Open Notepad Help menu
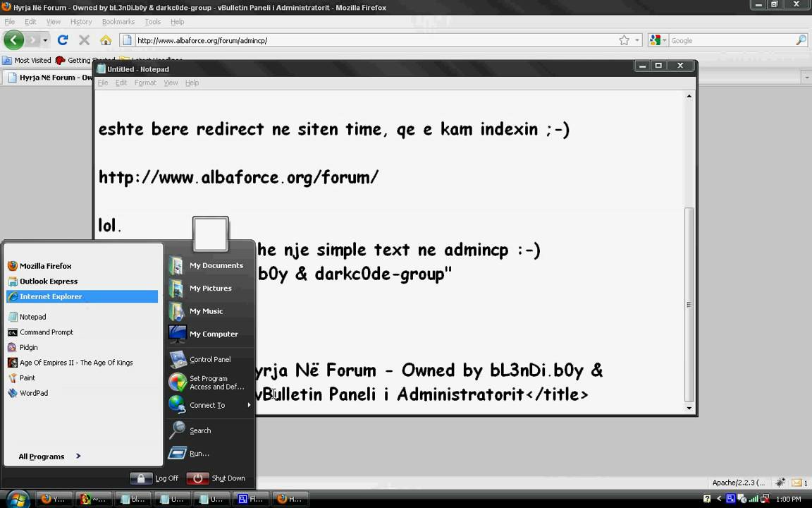812x508 pixels. click(x=192, y=83)
